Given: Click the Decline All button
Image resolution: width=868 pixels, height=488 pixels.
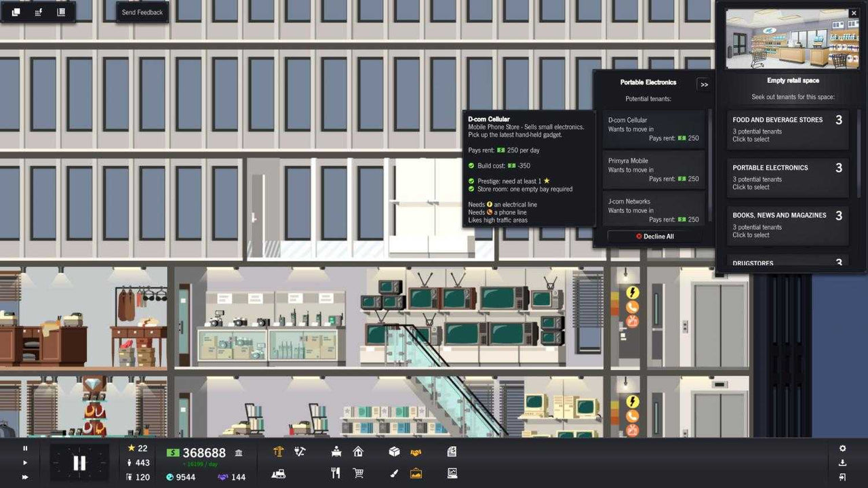Looking at the screenshot, I should 654,236.
